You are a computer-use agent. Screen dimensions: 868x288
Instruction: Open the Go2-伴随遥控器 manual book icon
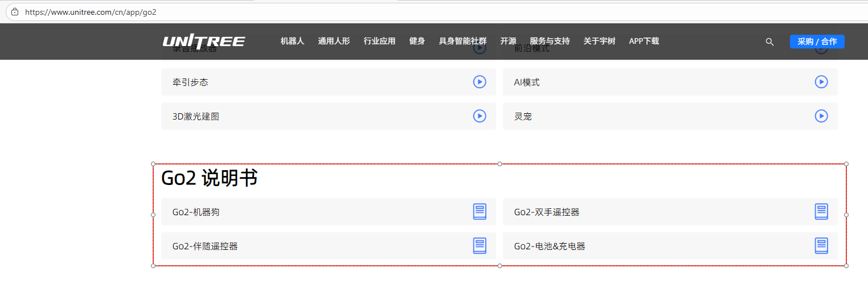(x=480, y=246)
